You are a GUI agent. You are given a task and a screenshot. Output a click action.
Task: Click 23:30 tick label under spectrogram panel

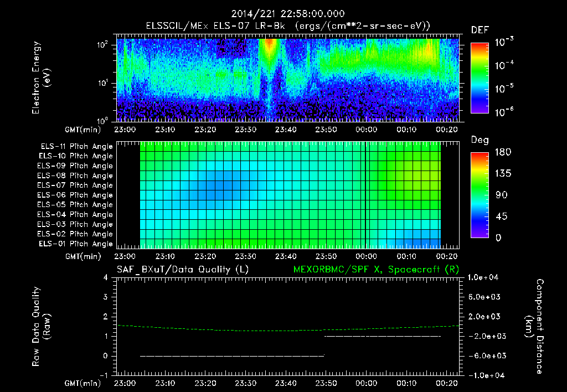coord(245,130)
